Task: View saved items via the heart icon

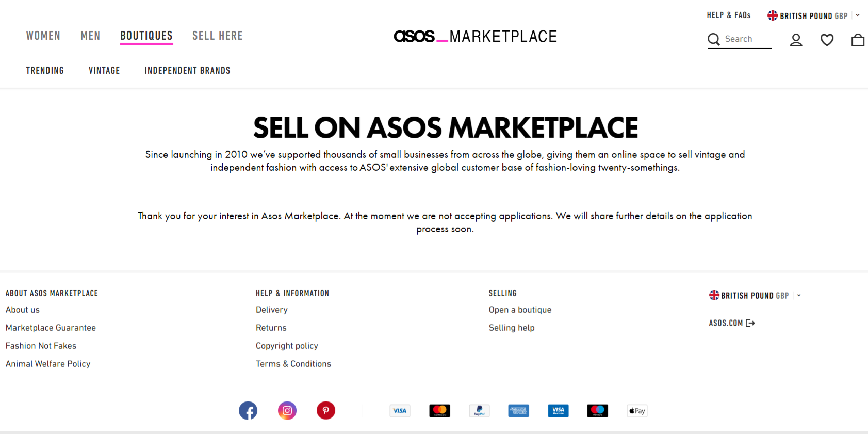Action: tap(827, 40)
